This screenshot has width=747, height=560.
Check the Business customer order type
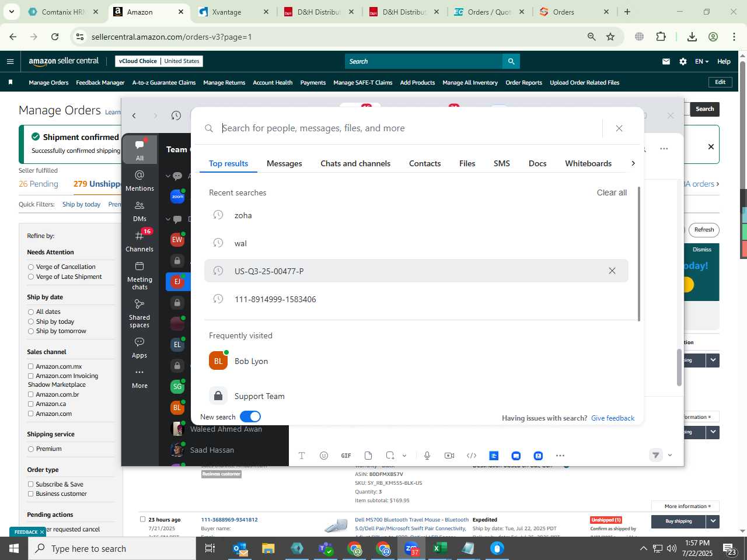(x=30, y=494)
